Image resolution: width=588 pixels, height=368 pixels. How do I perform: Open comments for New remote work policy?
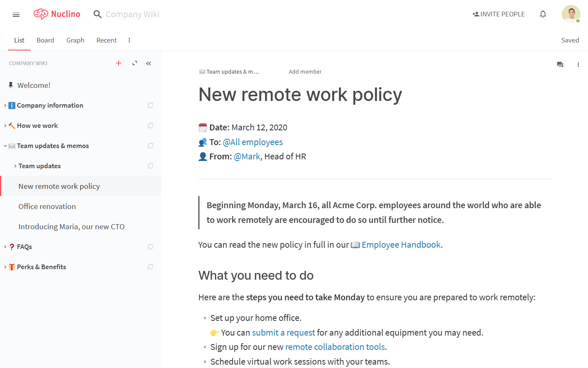click(560, 64)
